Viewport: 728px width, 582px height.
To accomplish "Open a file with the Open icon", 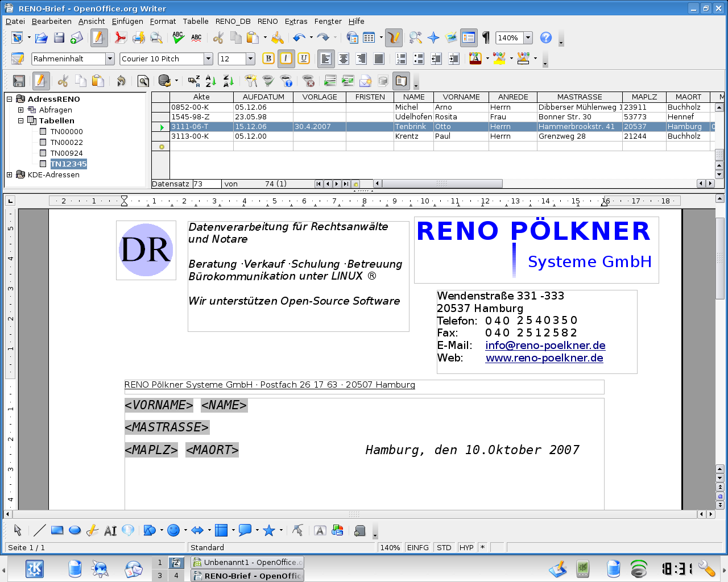I will pos(41,38).
